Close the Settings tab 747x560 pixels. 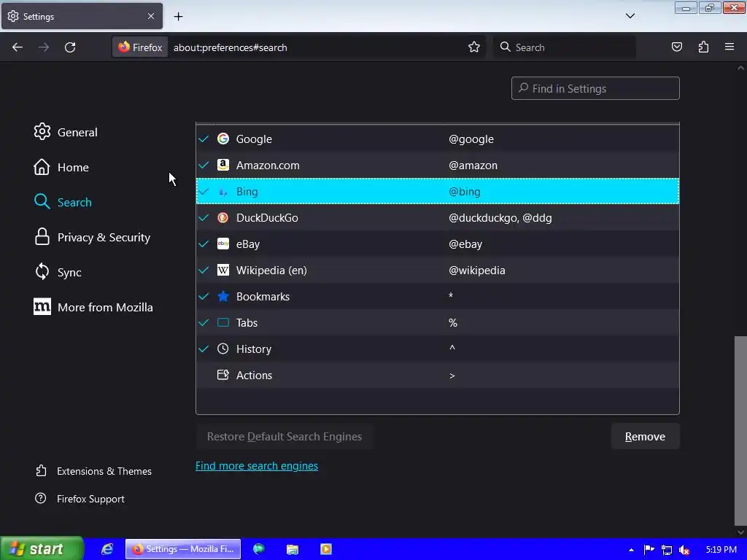pos(151,16)
